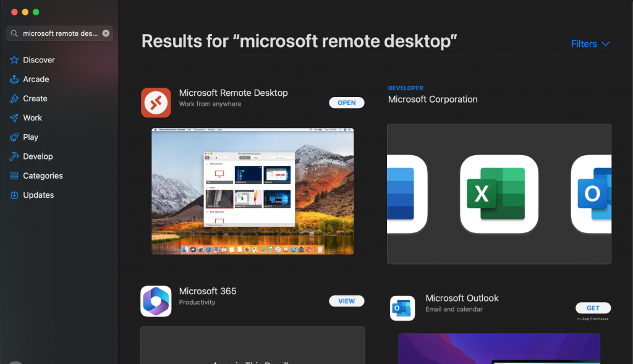
Task: Go to the Arcade section
Action: click(36, 79)
